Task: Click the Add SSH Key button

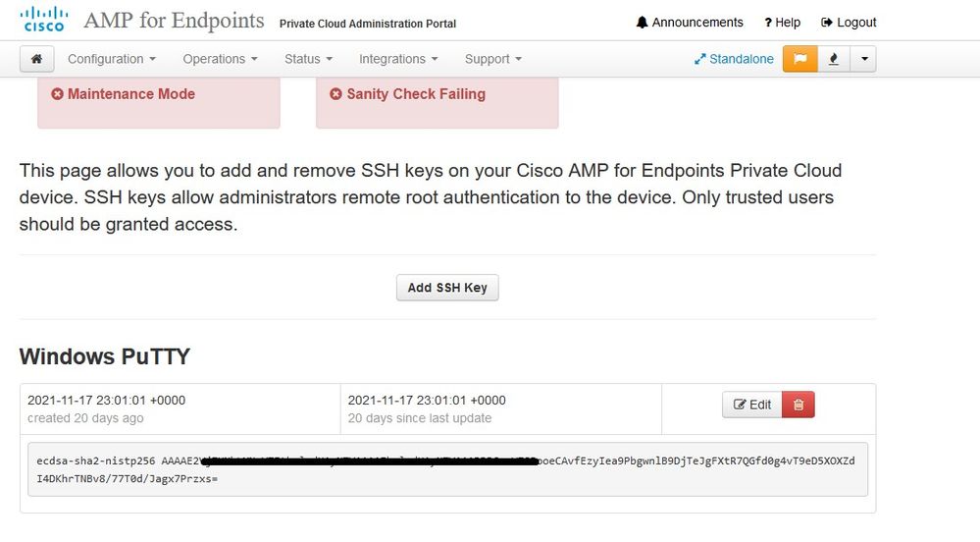Action: point(447,288)
